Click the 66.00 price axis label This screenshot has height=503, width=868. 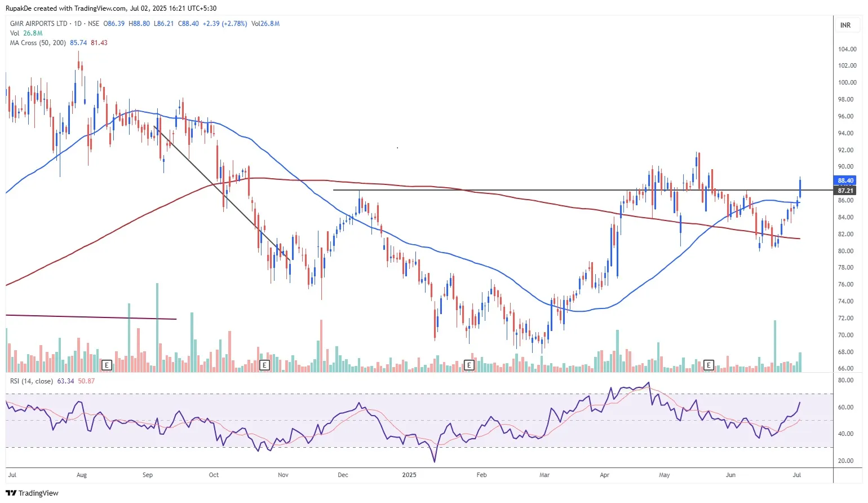click(x=845, y=368)
